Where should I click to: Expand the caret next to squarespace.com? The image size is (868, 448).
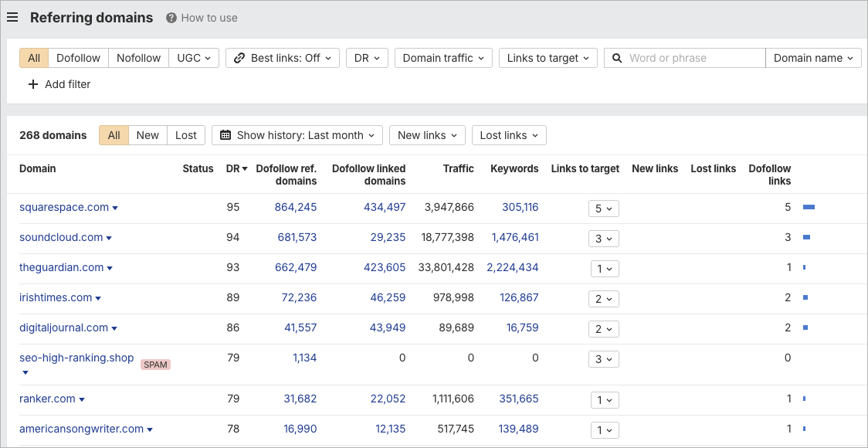(x=115, y=209)
